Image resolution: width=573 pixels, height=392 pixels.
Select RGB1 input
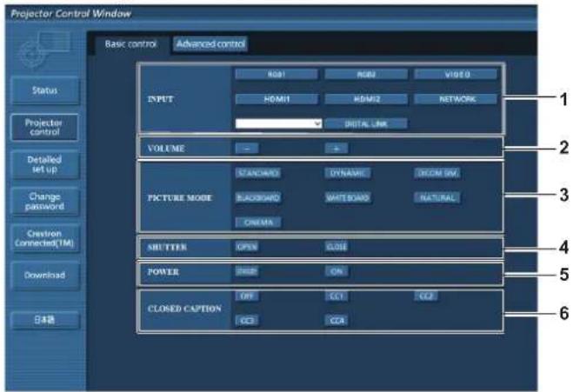[x=277, y=75]
